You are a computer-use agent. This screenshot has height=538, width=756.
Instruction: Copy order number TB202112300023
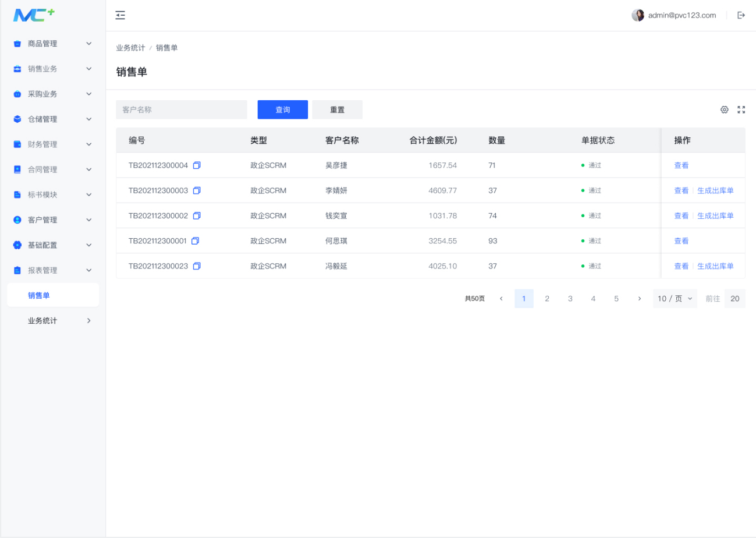pos(197,266)
